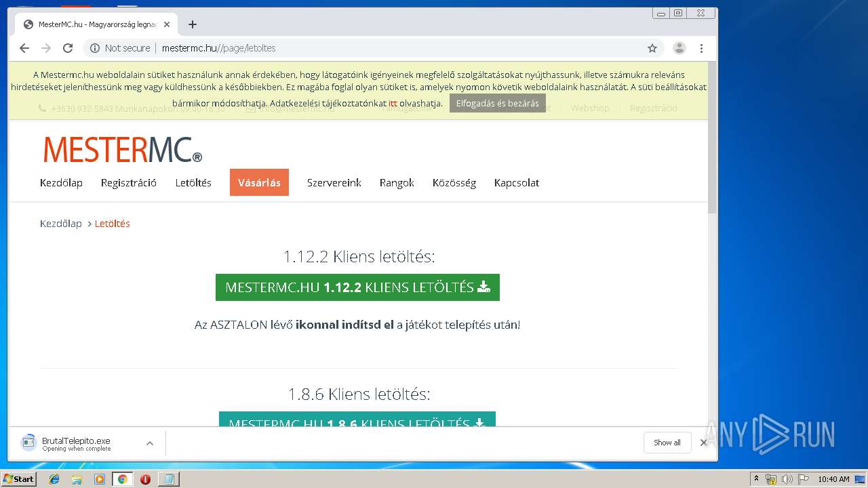The height and width of the screenshot is (488, 868).
Task: Open the 'itt' privacy policy link
Action: [x=393, y=104]
